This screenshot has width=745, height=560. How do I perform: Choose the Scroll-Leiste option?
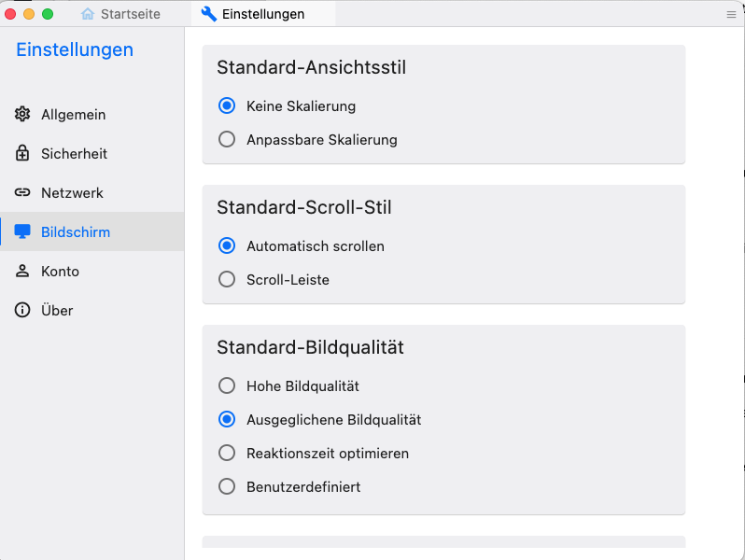click(226, 280)
